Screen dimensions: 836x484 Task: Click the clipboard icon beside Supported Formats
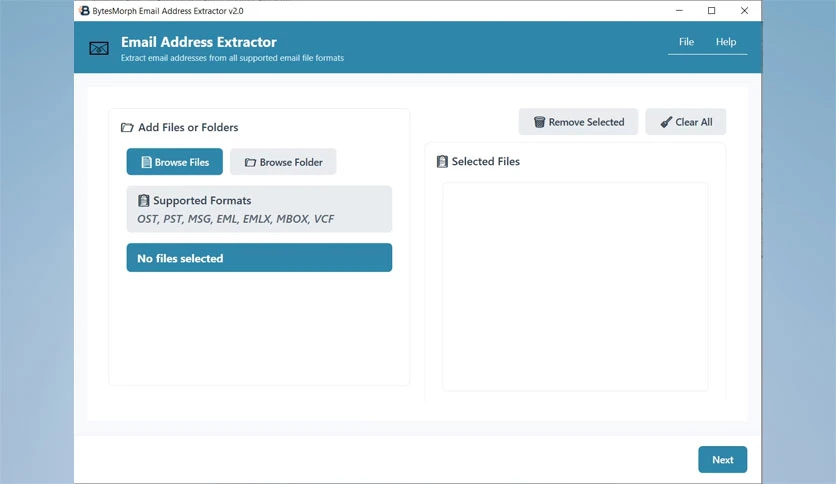pyautogui.click(x=143, y=200)
